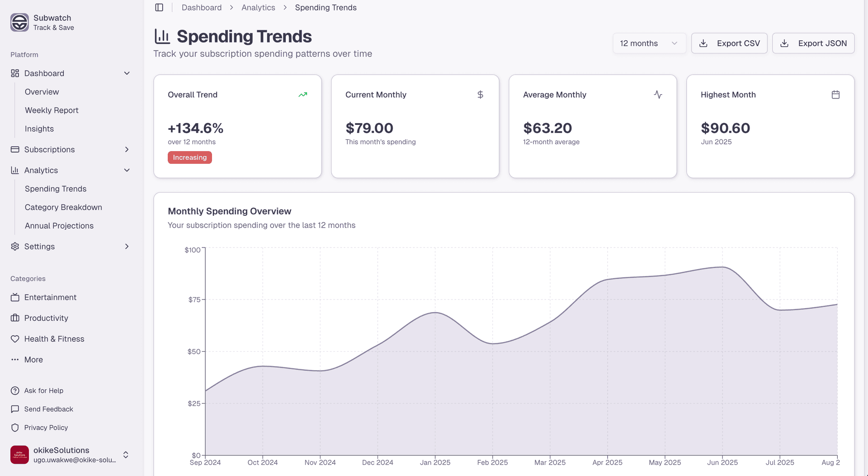This screenshot has height=476, width=868.
Task: Open Health & Fitness via the heart icon
Action: click(15, 338)
